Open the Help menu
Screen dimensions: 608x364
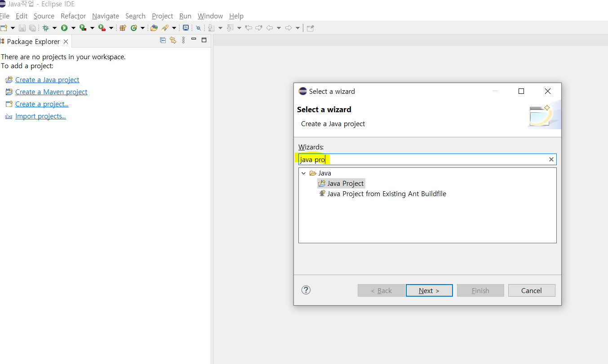click(236, 16)
